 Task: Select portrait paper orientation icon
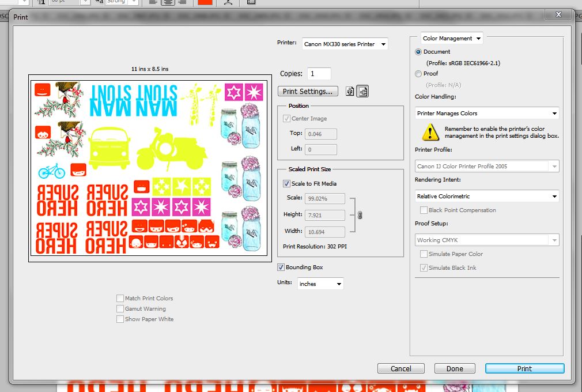coord(350,91)
